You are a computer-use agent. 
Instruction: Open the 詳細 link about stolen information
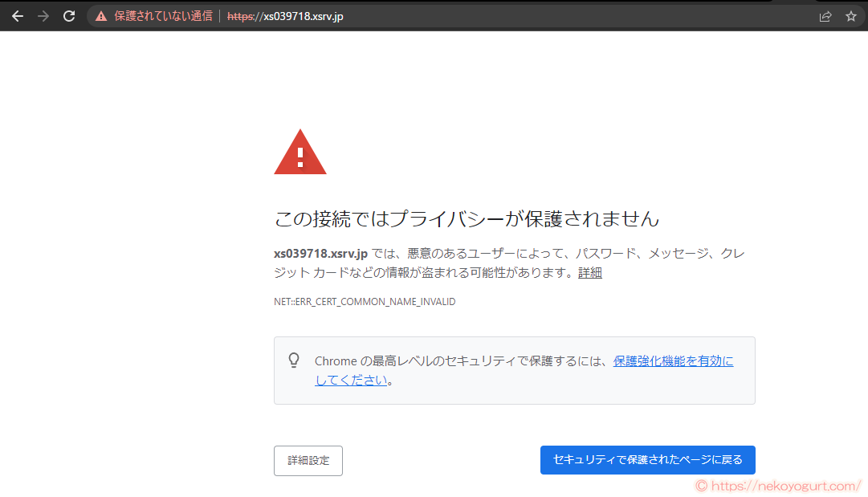589,272
